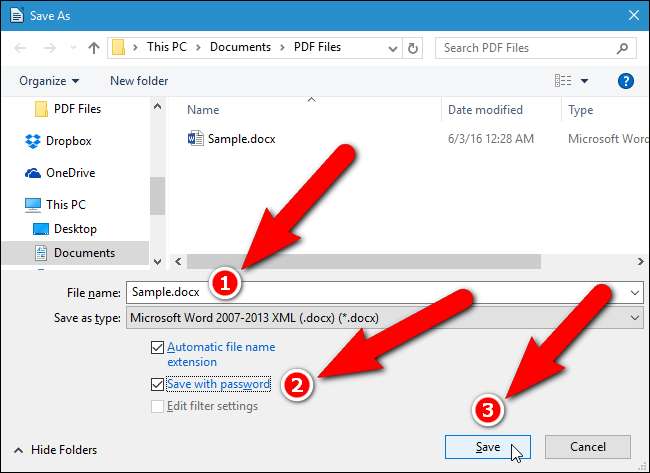Select PDF Files in the navigation pane

pos(77,109)
